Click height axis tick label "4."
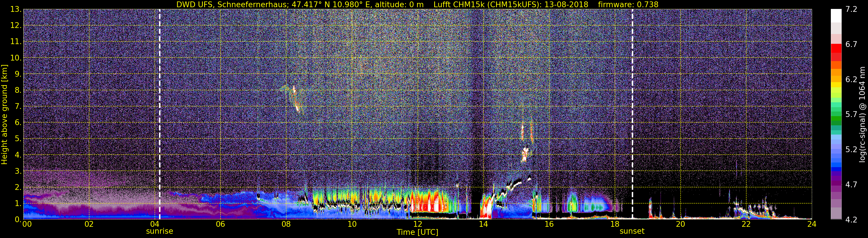The height and width of the screenshot is (238, 868). point(18,155)
